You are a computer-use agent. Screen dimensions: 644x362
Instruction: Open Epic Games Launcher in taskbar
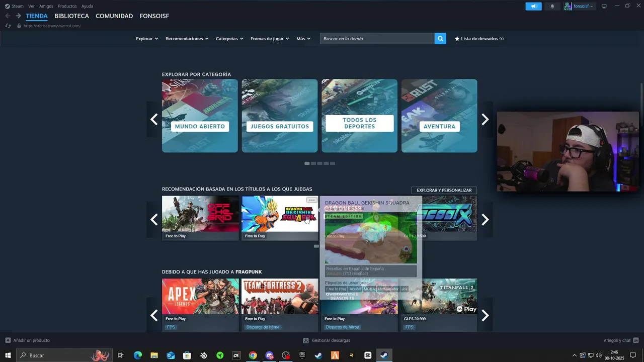point(302,355)
